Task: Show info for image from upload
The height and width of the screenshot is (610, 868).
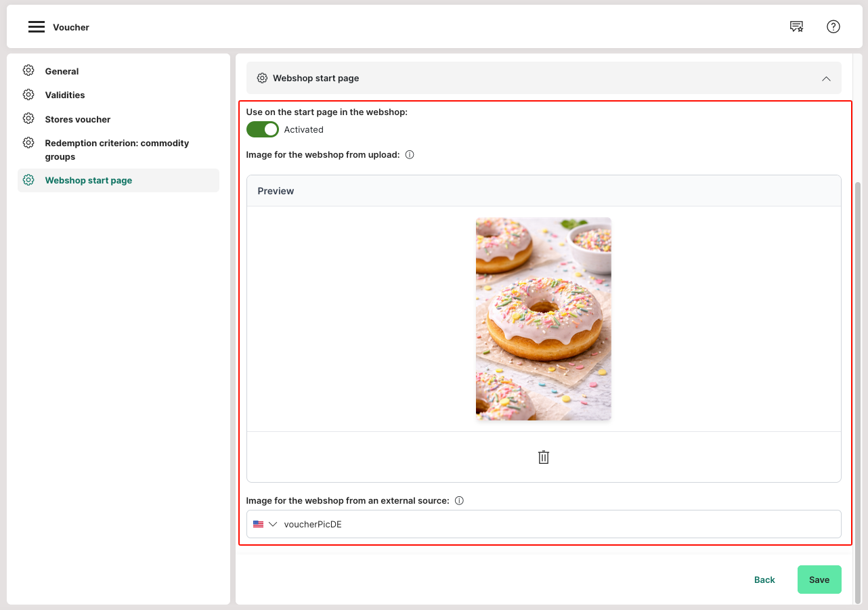Action: coord(410,154)
